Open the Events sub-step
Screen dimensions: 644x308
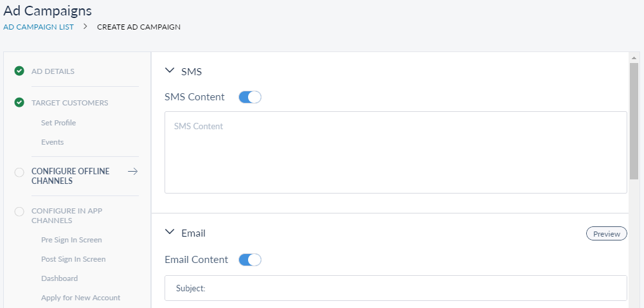point(52,142)
